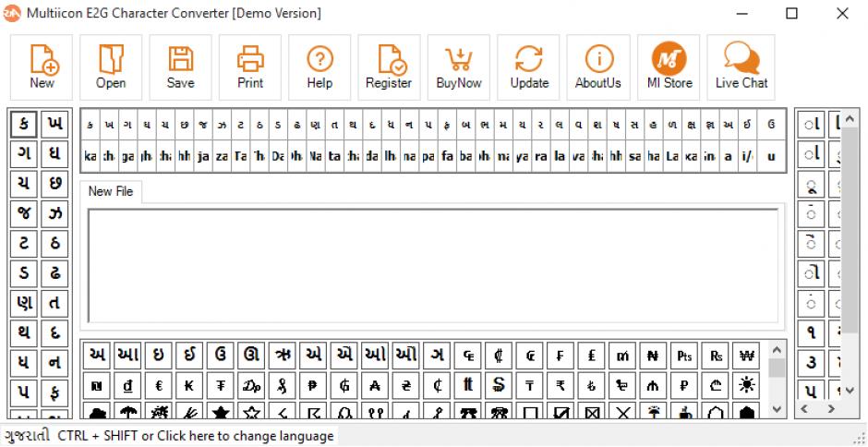
Task: Insert Gujarati letter ન from left panel
Action: pos(54,363)
